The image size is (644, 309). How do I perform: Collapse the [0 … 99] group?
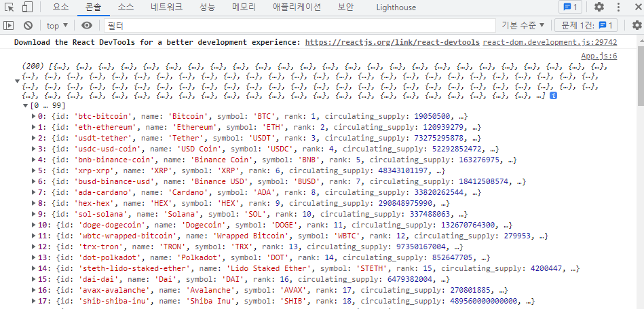coord(26,106)
